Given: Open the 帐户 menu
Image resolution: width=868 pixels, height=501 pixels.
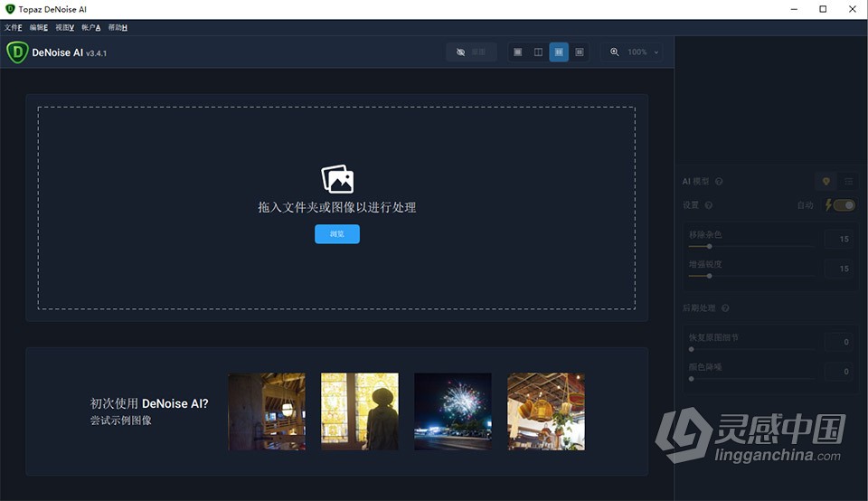Looking at the screenshot, I should (x=90, y=28).
